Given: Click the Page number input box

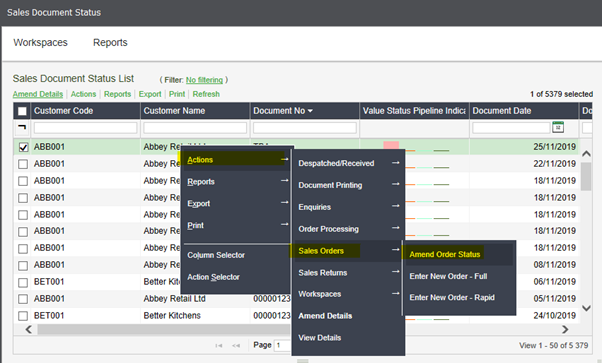Looking at the screenshot, I should click(283, 345).
